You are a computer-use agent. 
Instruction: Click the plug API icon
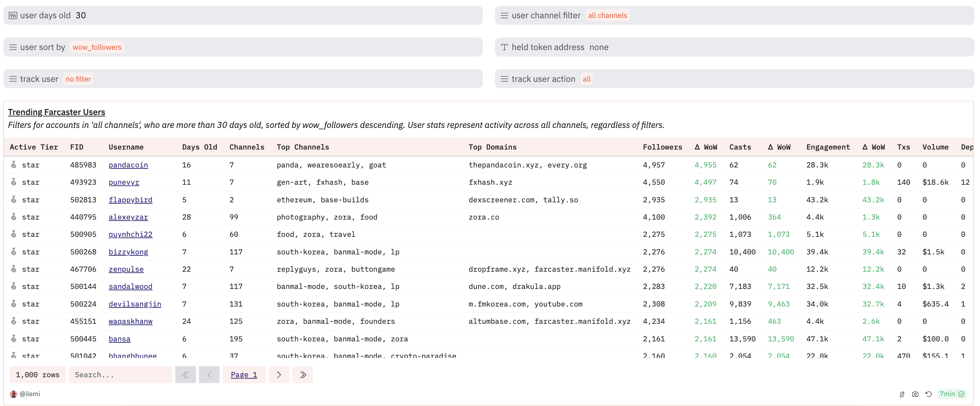pyautogui.click(x=901, y=394)
